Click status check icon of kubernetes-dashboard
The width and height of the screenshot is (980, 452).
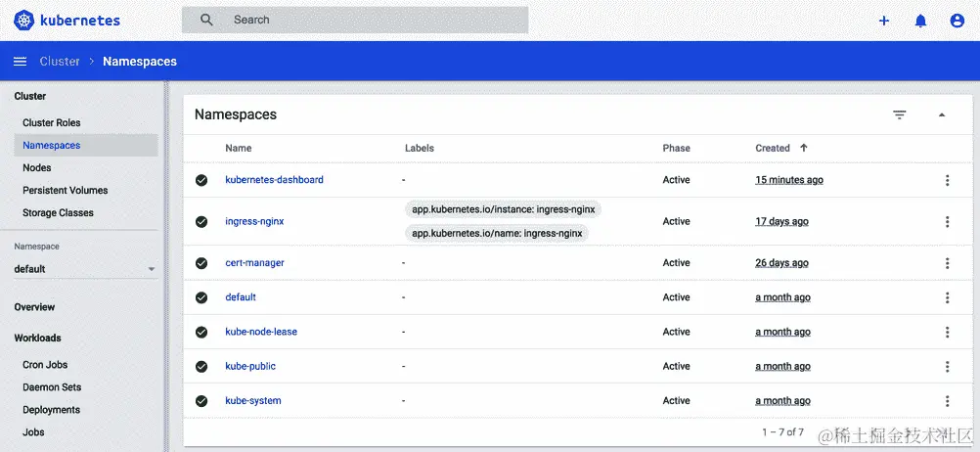(x=201, y=180)
